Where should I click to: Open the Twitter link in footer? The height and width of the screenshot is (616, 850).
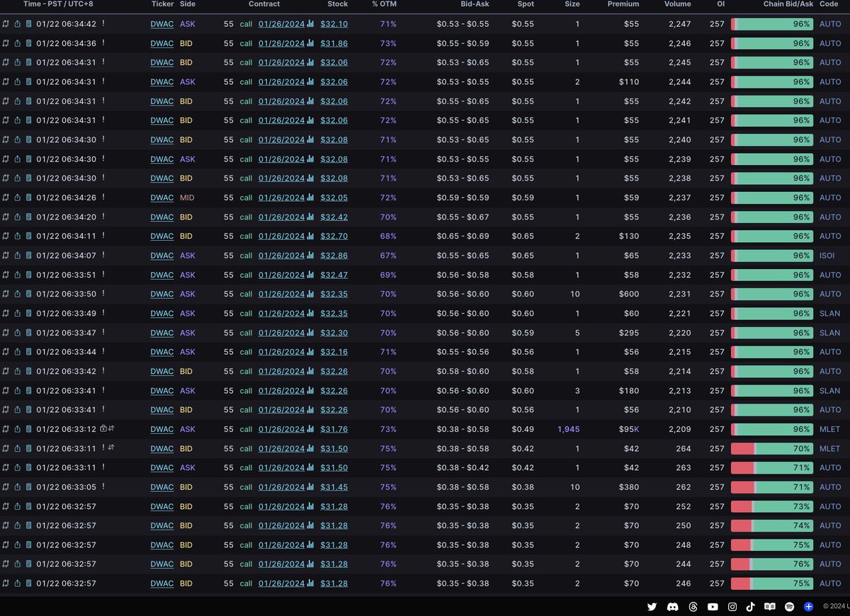point(652,607)
